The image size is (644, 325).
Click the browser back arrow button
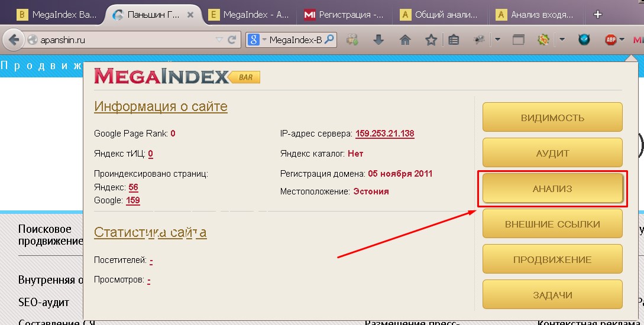point(14,40)
